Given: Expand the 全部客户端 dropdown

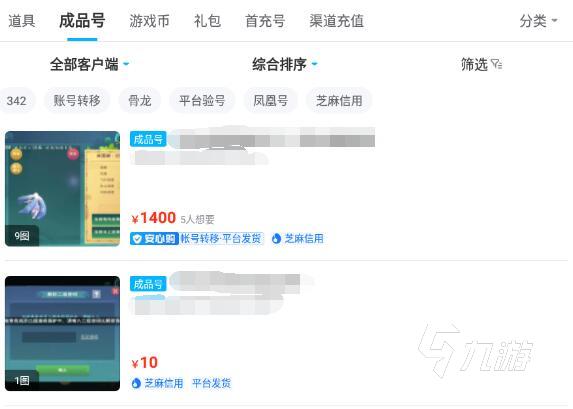Looking at the screenshot, I should [x=90, y=64].
